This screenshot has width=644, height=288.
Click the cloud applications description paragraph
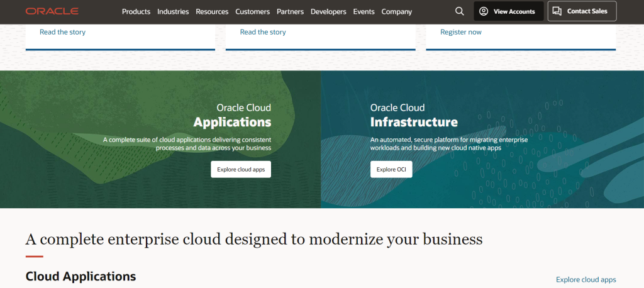click(x=187, y=144)
